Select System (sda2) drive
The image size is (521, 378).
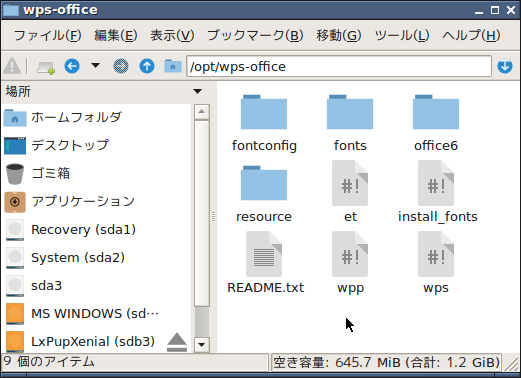(96, 258)
